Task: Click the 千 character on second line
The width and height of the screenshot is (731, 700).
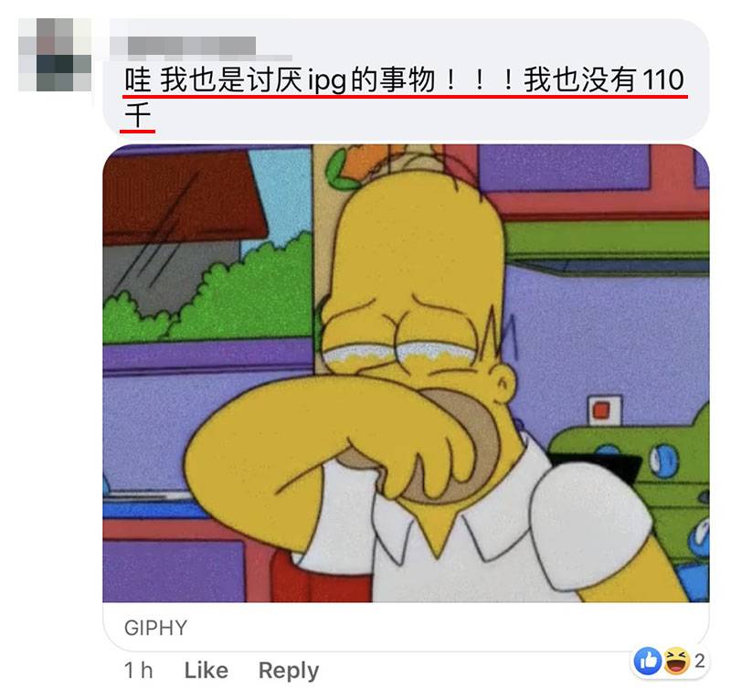Action: coord(138,115)
